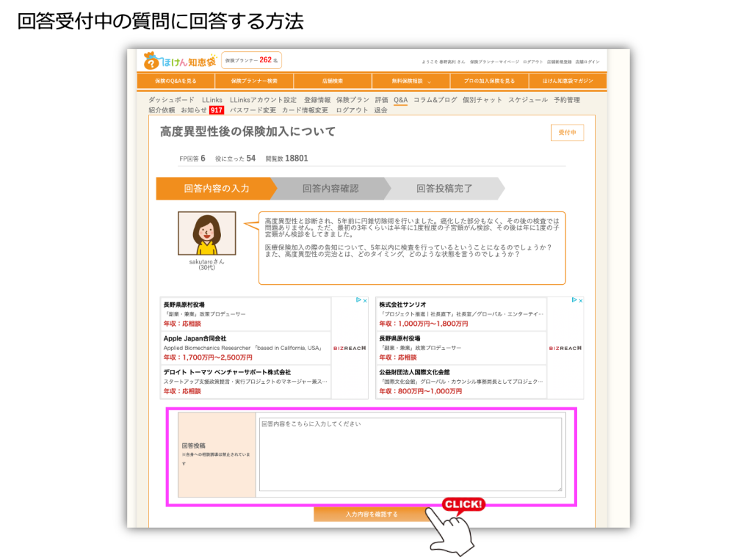The height and width of the screenshot is (560, 752).
Task: Click the 回答投稿完了 step
Action: [444, 189]
